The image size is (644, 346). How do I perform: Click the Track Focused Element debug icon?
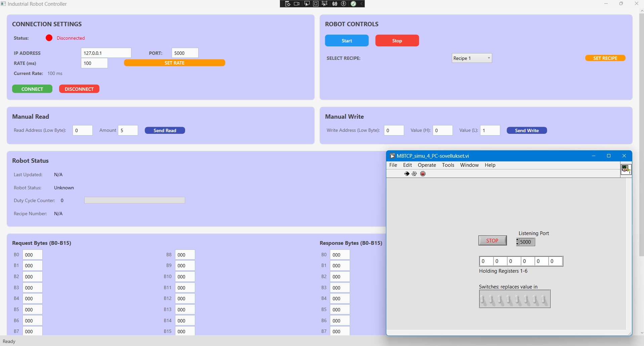325,4
